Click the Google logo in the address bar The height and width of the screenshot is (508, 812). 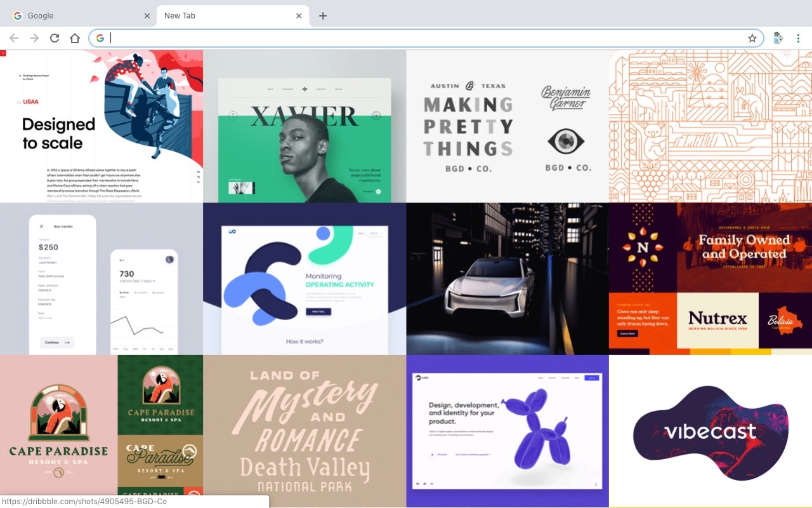pyautogui.click(x=100, y=38)
